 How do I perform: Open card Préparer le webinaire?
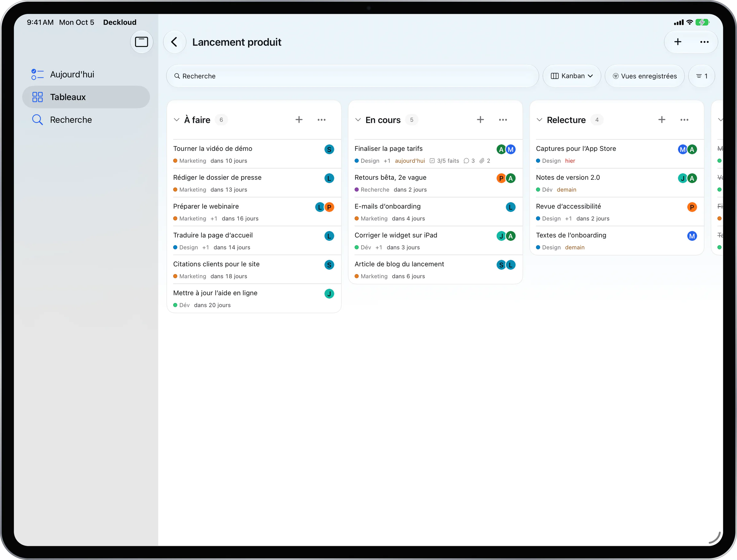tap(254, 212)
